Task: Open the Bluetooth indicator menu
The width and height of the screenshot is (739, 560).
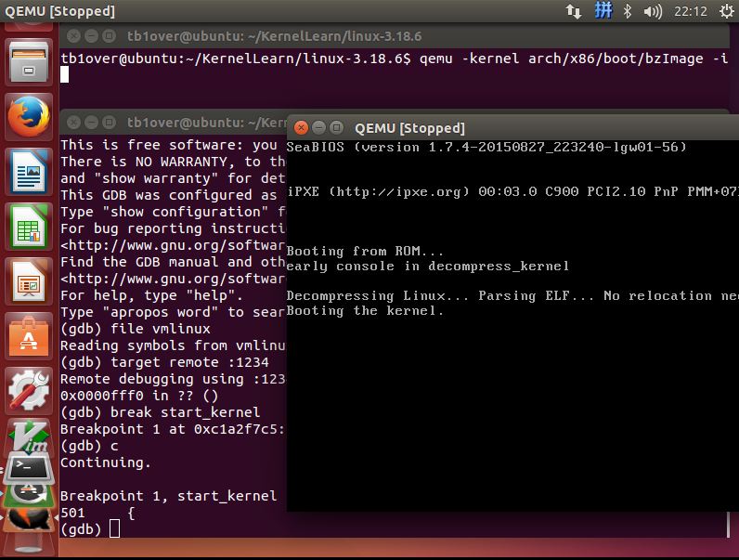Action: point(628,11)
